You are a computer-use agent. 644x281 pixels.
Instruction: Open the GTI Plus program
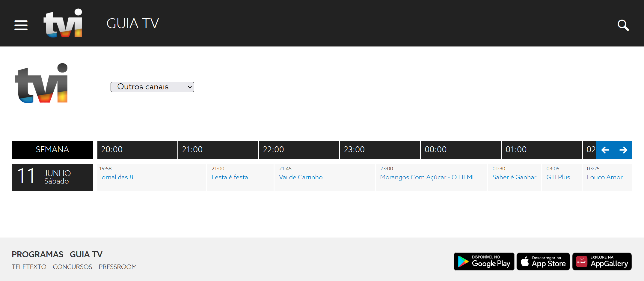(x=558, y=177)
